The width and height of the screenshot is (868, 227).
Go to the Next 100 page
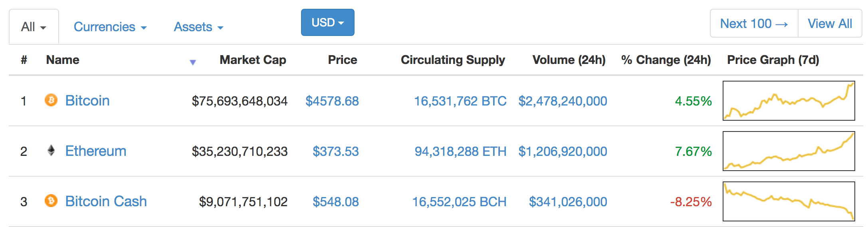tap(754, 24)
